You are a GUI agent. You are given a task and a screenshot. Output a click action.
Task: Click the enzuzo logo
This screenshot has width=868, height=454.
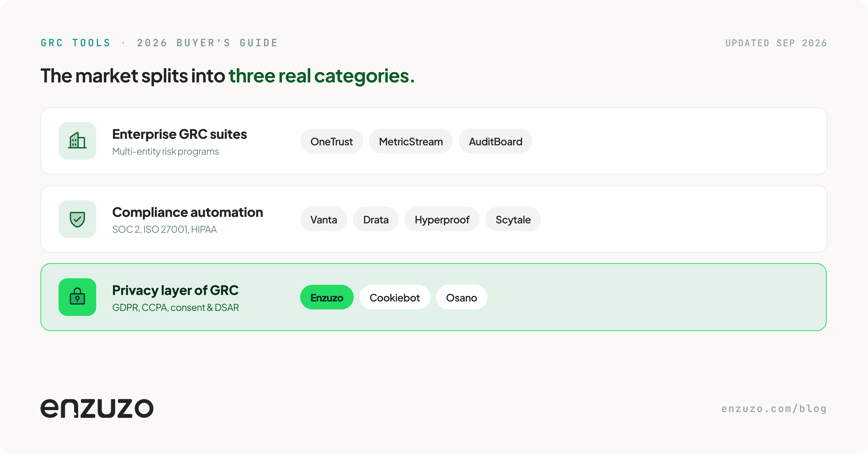[97, 408]
